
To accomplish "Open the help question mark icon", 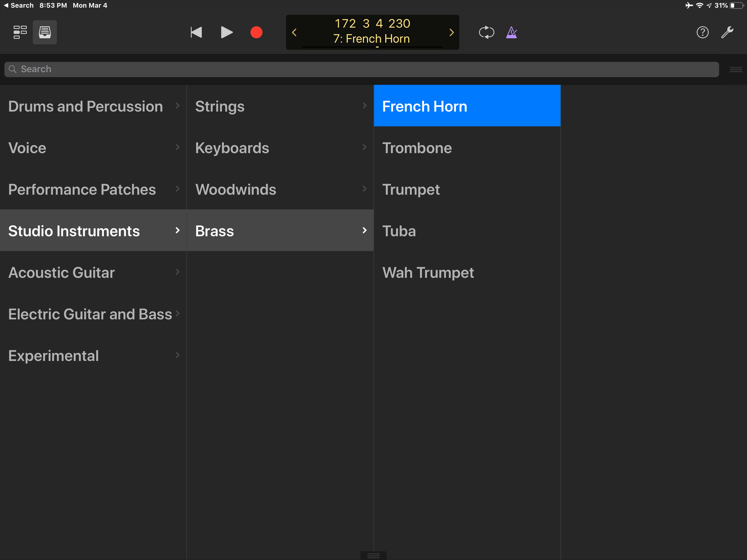I will click(x=702, y=33).
